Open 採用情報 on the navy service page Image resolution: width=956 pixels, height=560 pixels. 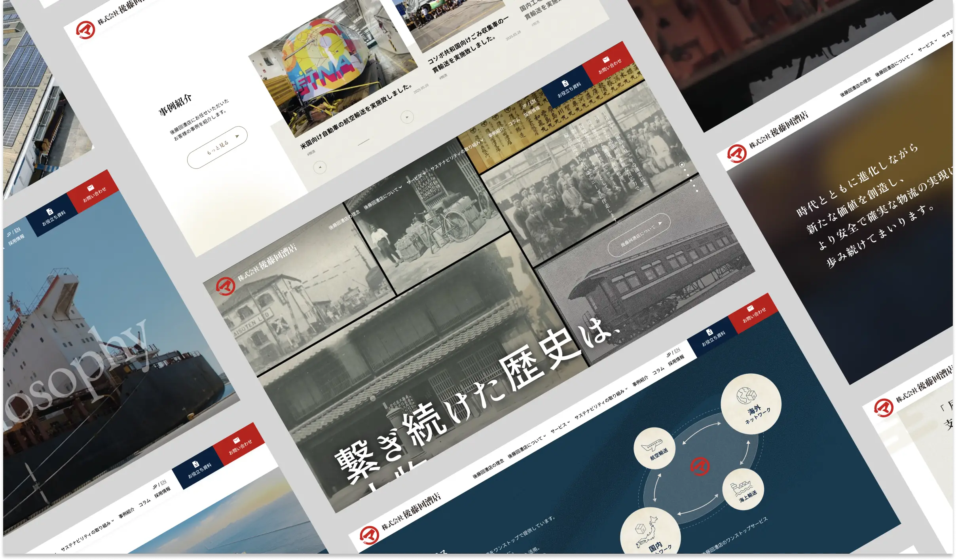(x=676, y=360)
